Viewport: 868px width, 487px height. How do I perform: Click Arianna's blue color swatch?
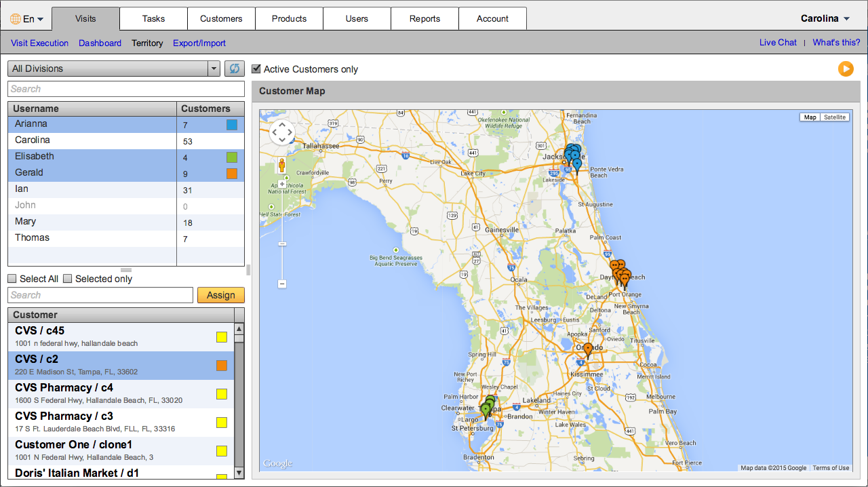pos(232,125)
